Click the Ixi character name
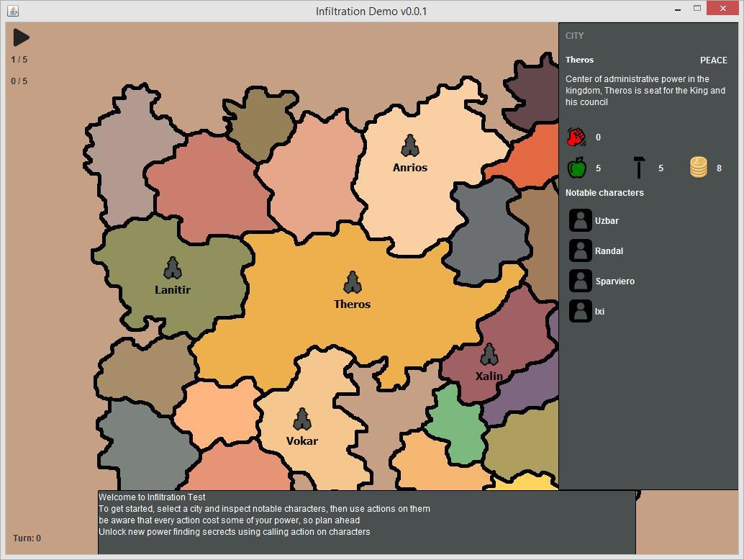The width and height of the screenshot is (744, 560). click(600, 312)
